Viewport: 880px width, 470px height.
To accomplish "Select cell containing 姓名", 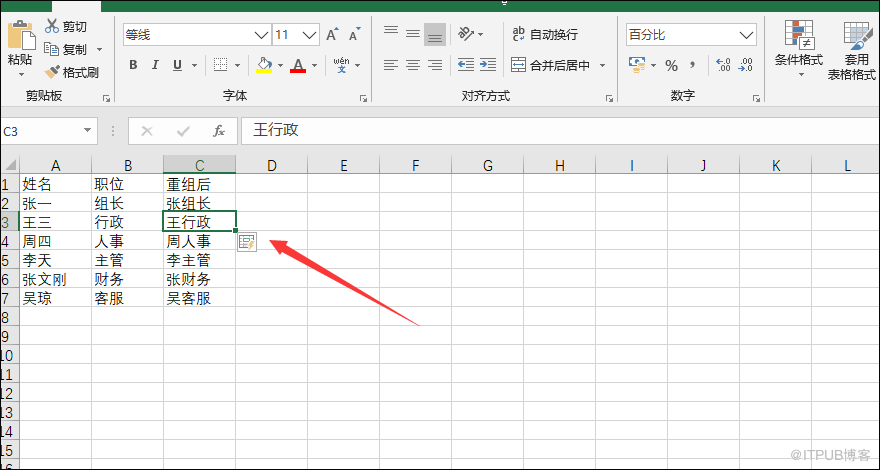I will [x=56, y=184].
